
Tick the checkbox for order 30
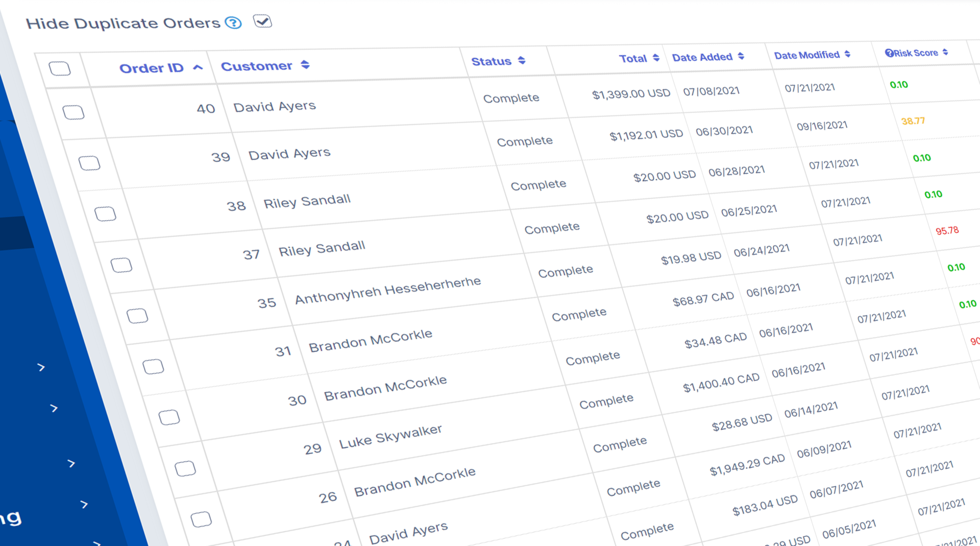click(169, 417)
